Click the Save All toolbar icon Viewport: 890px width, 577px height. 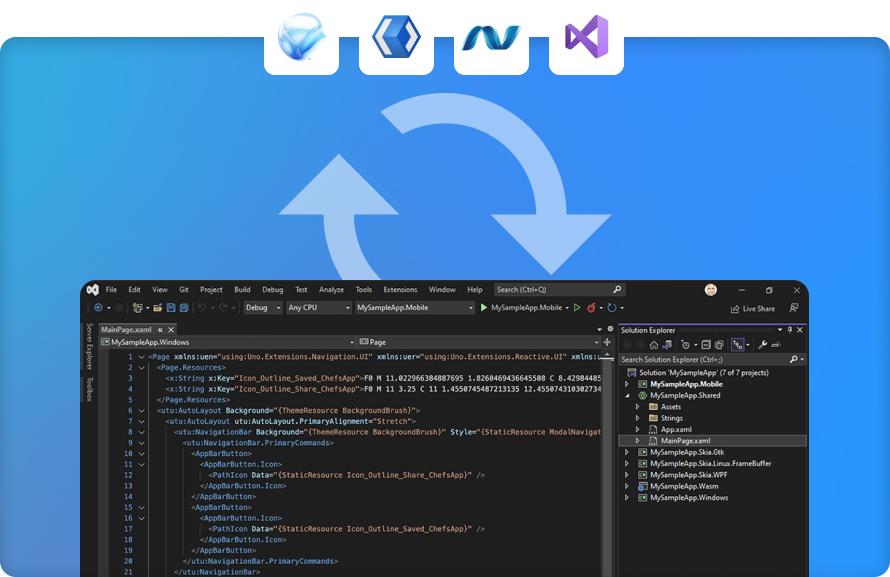click(184, 308)
